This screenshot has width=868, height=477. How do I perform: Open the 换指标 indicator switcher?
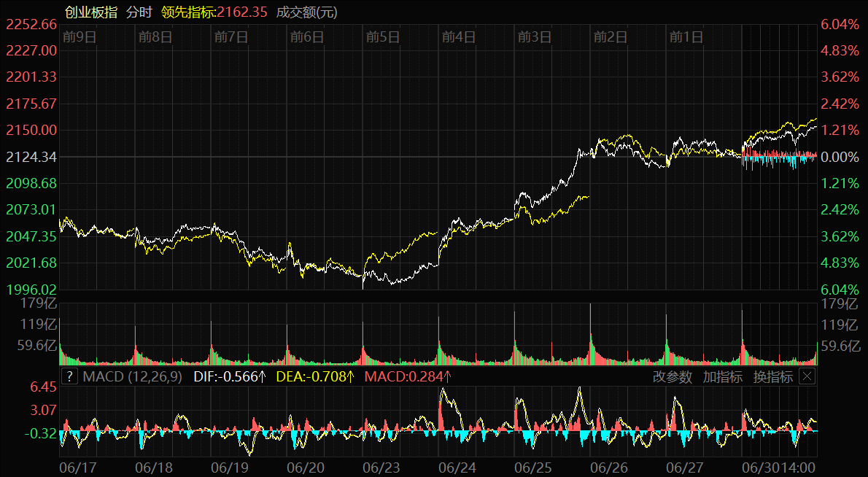click(x=772, y=376)
